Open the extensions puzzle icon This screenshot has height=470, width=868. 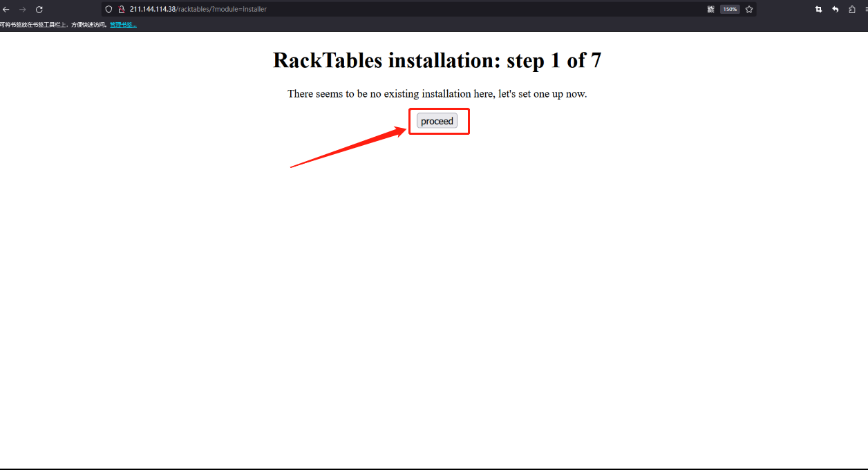[x=852, y=10]
